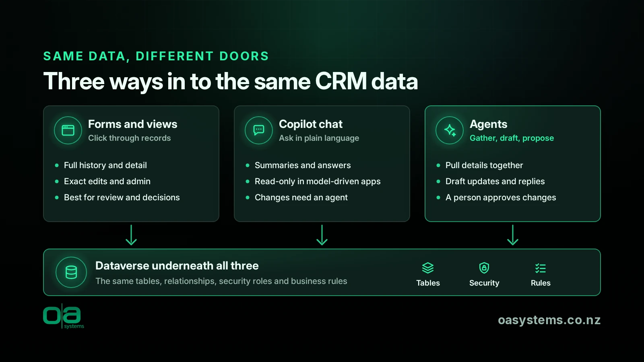This screenshot has height=362, width=644.
Task: Click 'Ask in plain language' subtitle
Action: point(319,138)
